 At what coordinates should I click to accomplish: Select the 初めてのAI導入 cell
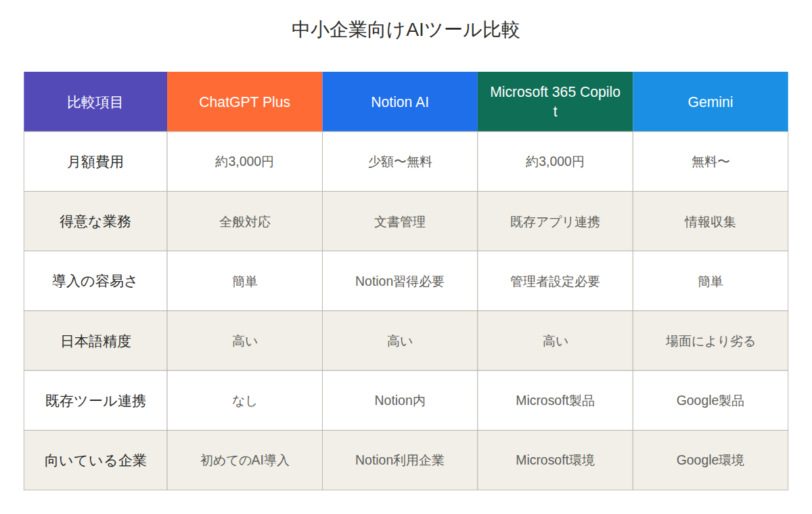click(x=245, y=461)
